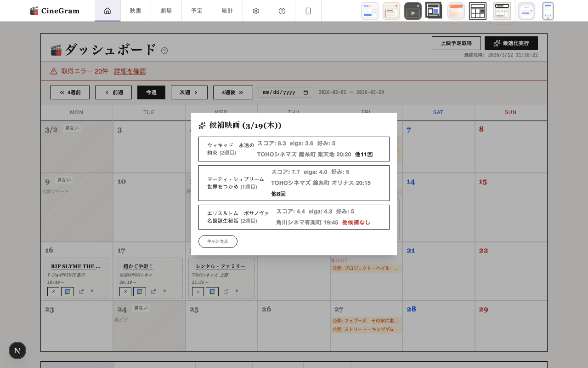Switch to the 映画 tab
Screen dimensions: 588x368
(136, 11)
